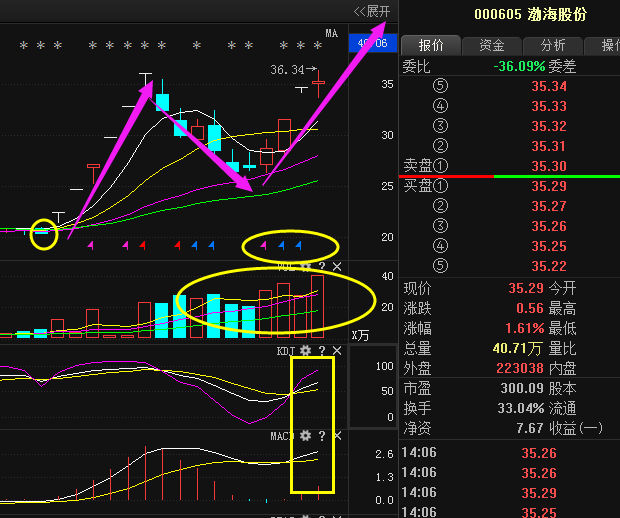Select sell level 4 price 35.33
The height and width of the screenshot is (518, 620).
pyautogui.click(x=549, y=106)
